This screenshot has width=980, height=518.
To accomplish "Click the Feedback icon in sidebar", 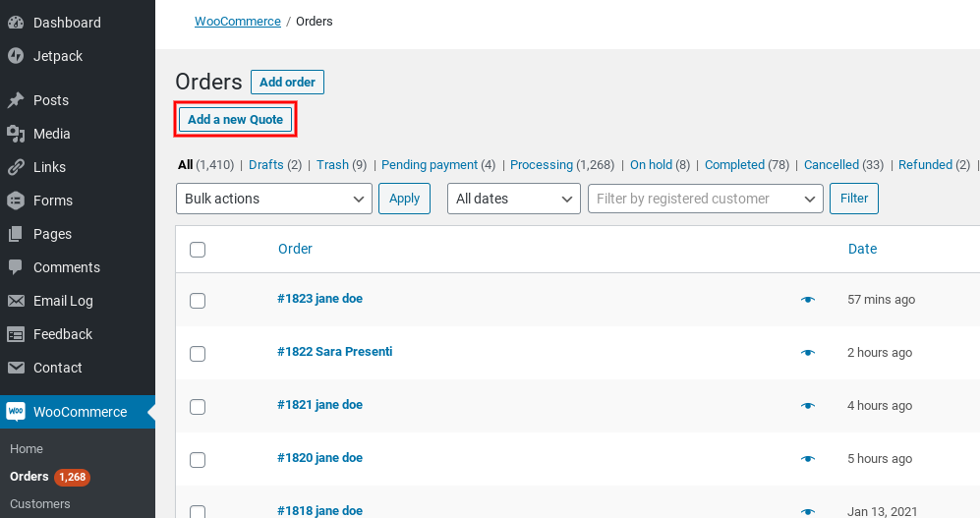I will pos(16,334).
